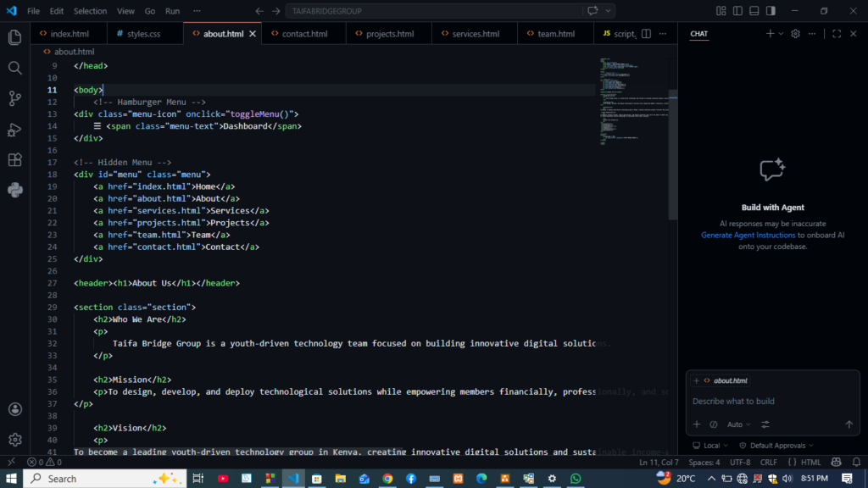Open the Run and Debug view
This screenshot has width=868, height=488.
click(x=15, y=130)
